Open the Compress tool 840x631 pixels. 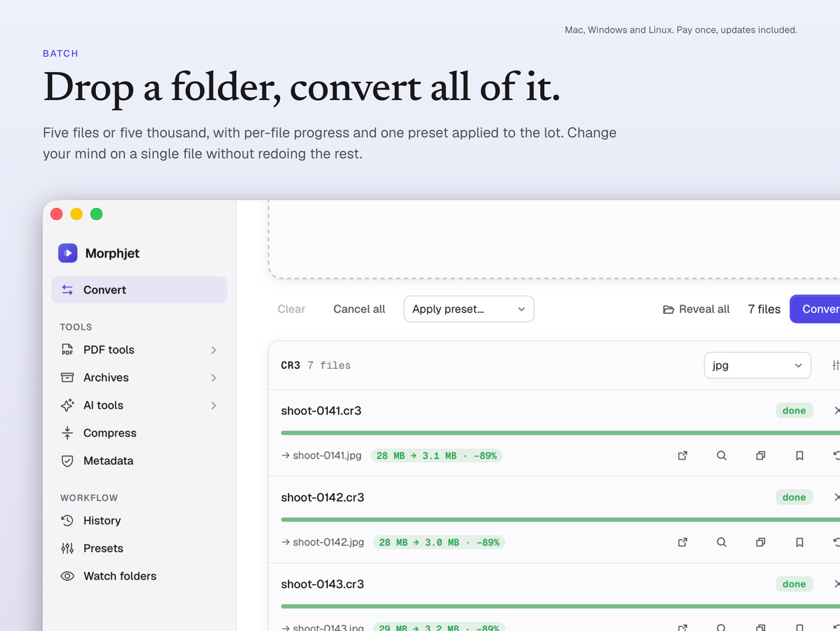139,433
